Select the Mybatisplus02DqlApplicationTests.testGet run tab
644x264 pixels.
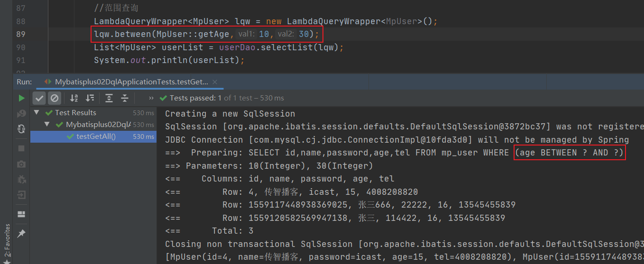[x=131, y=82]
